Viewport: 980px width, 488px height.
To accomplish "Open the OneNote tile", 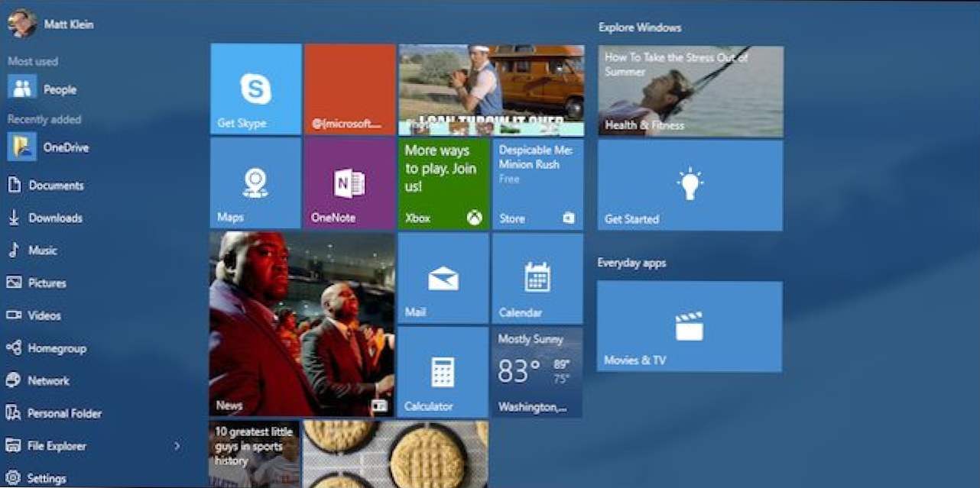I will (x=349, y=184).
